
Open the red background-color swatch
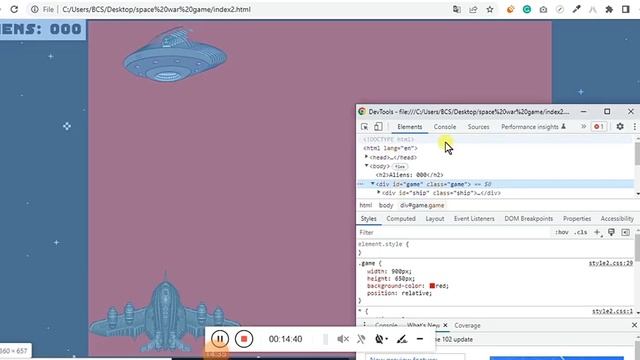coord(432,286)
